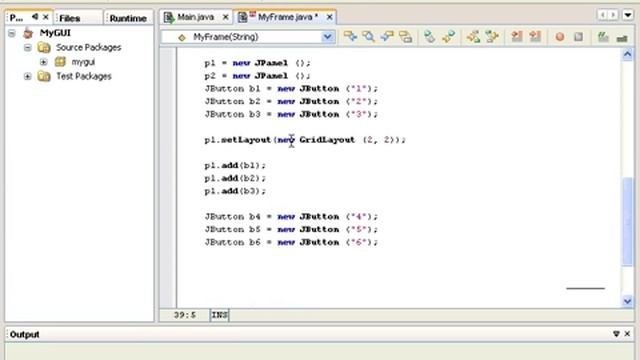
Task: Select the Test Packages tree item
Action: pyautogui.click(x=84, y=76)
